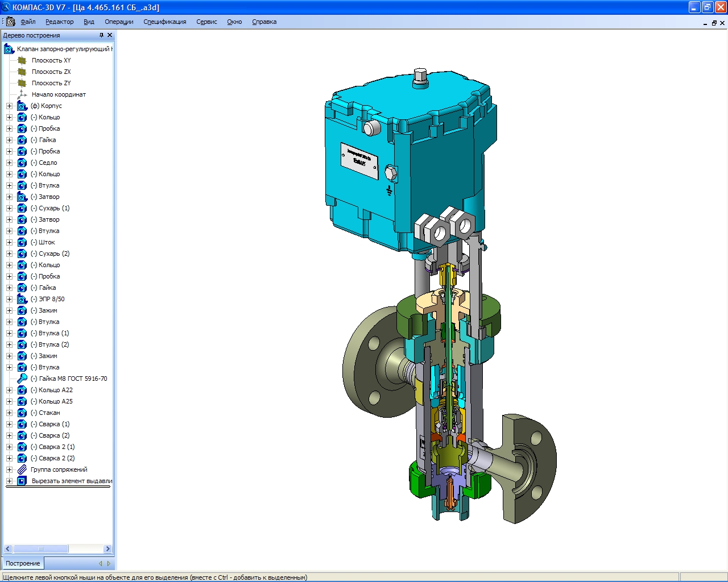Switch to the Построение tab

coord(23,563)
